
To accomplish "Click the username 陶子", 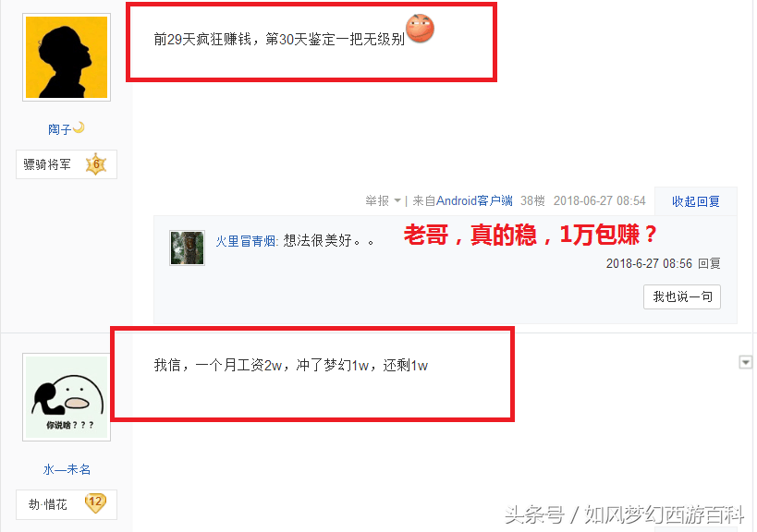I will pos(59,129).
